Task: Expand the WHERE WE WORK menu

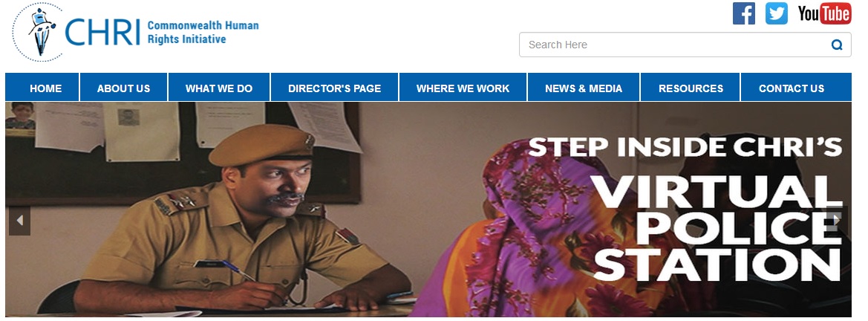Action: (x=463, y=88)
